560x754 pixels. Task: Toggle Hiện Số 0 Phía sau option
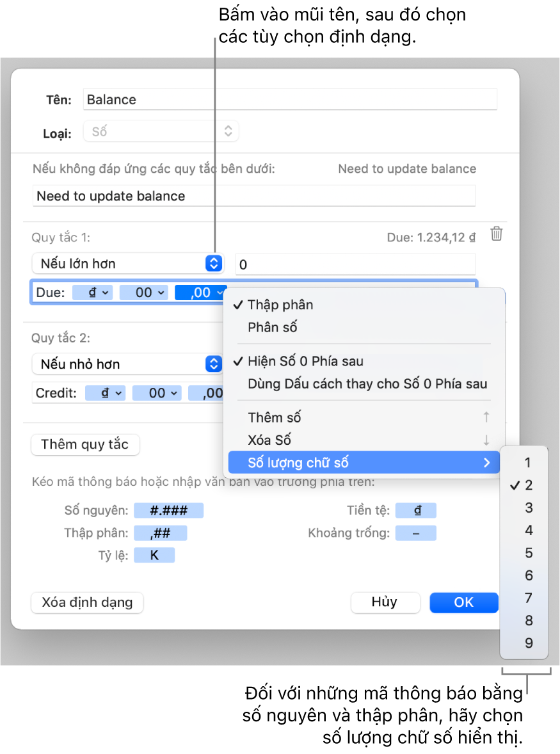click(305, 362)
